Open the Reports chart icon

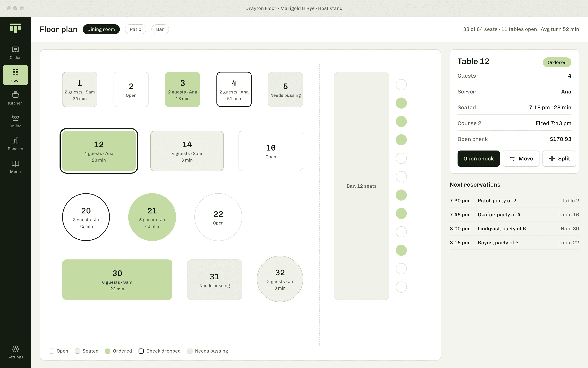coord(15,140)
